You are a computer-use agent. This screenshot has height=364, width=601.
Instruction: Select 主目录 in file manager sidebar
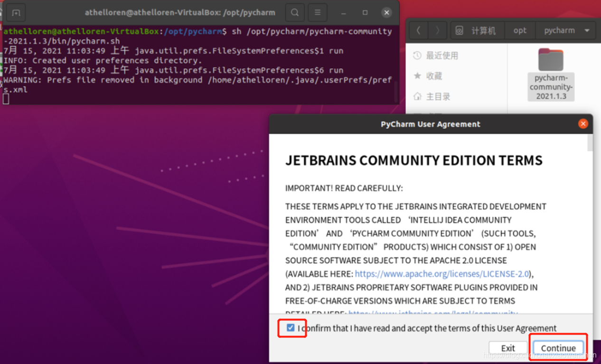click(x=432, y=96)
